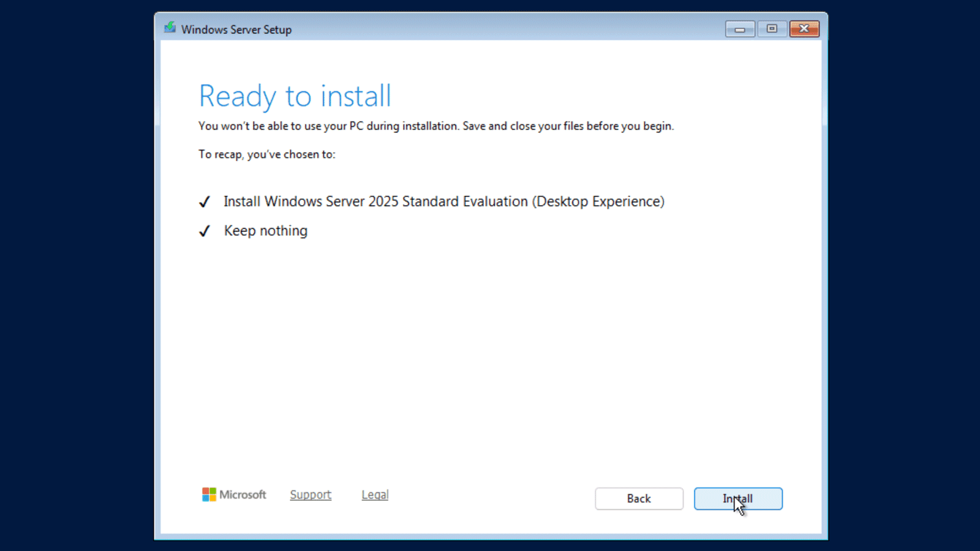Open the Legal link
980x551 pixels.
click(x=375, y=495)
